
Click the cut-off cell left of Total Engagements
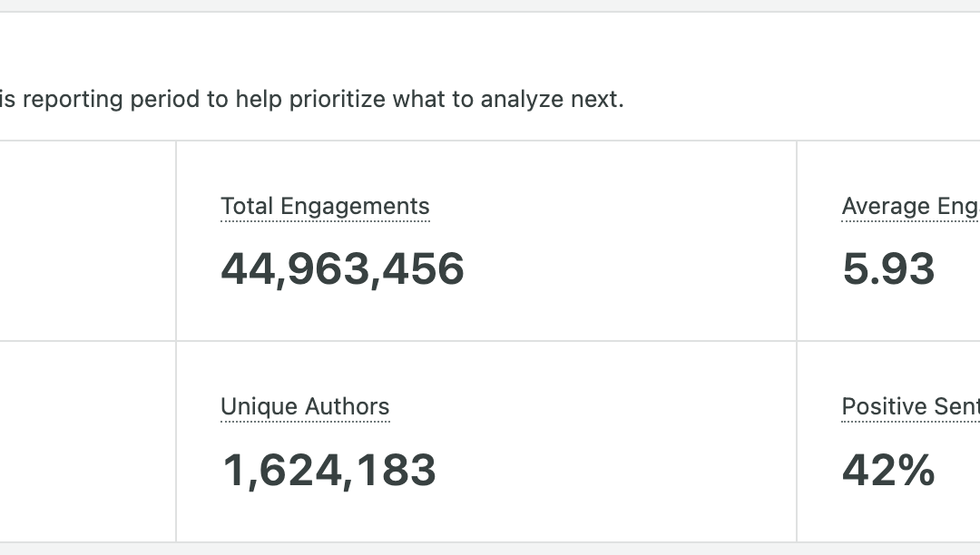pos(87,241)
